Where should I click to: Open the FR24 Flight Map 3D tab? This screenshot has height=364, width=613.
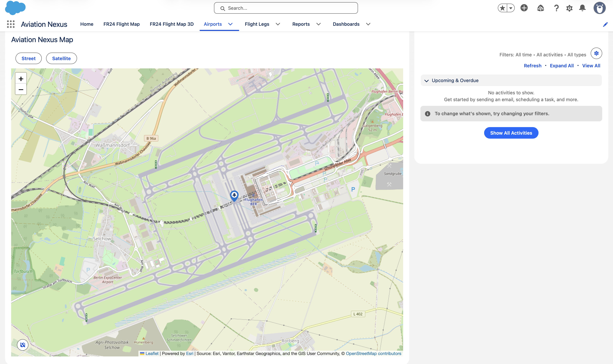pyautogui.click(x=172, y=24)
